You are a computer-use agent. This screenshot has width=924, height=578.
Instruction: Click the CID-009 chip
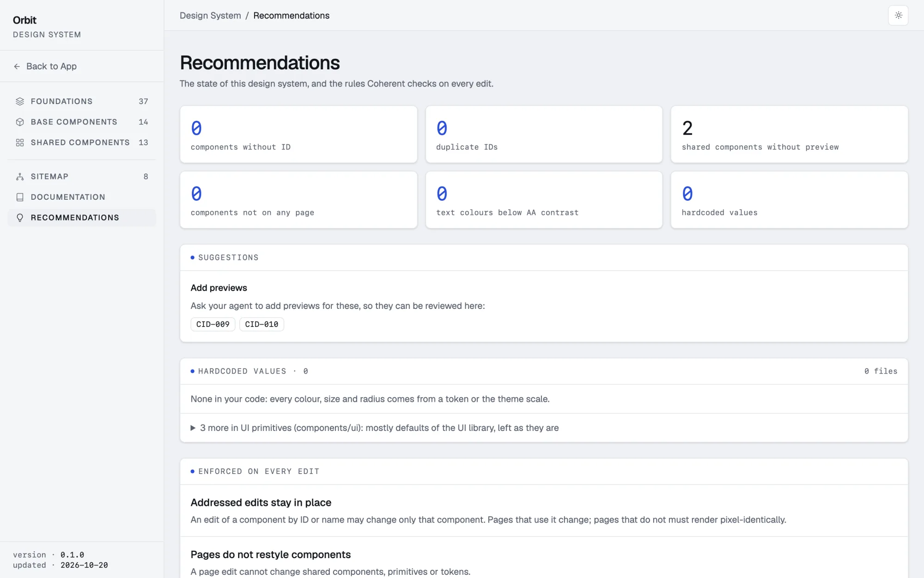[213, 324]
